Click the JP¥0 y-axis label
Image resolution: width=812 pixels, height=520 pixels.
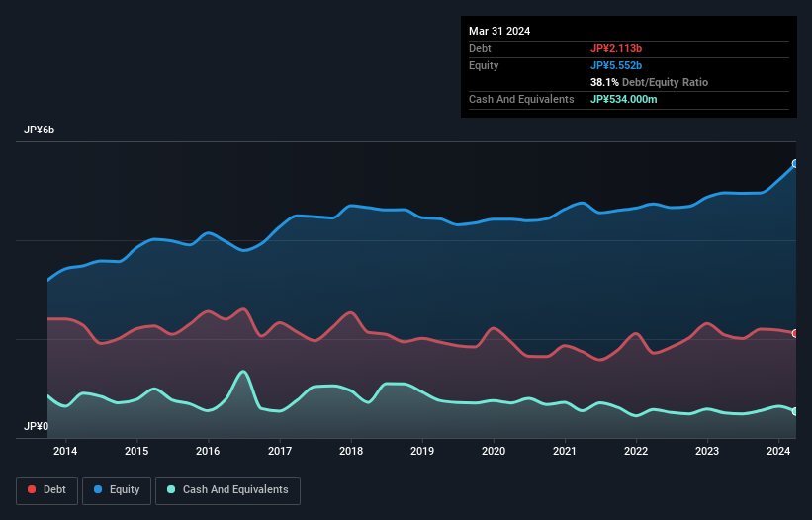36,426
